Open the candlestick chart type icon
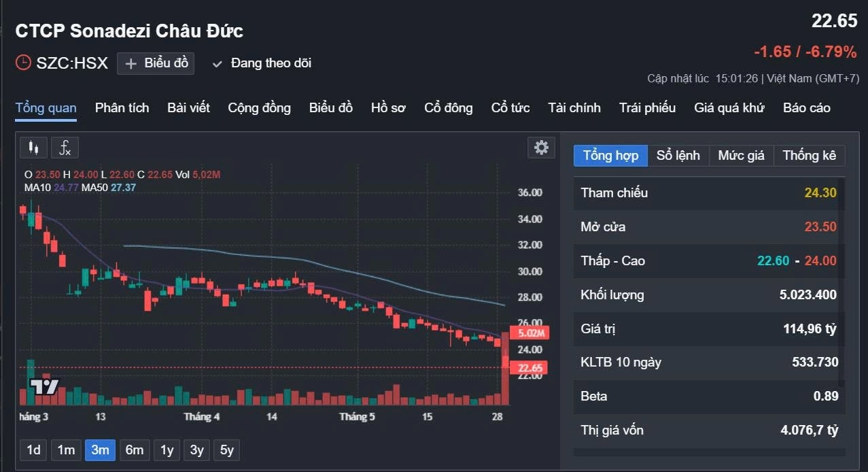Viewport: 868px width, 472px height. 33,147
